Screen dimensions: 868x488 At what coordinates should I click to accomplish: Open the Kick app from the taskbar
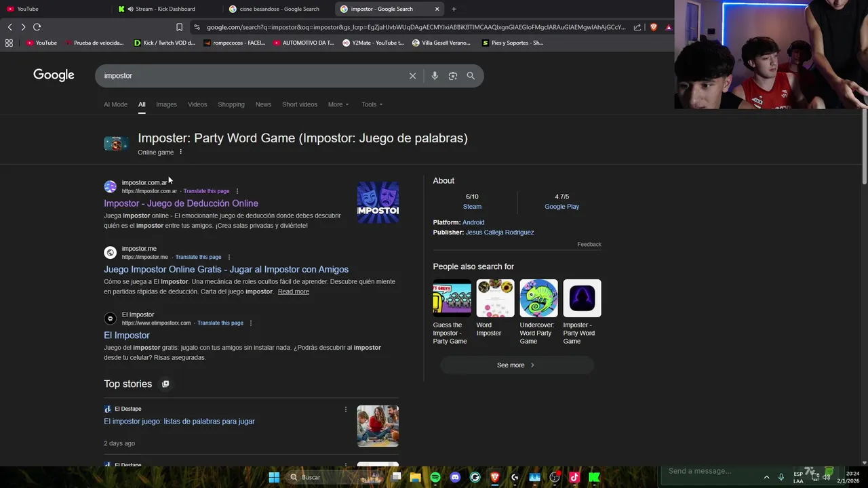coord(595,477)
